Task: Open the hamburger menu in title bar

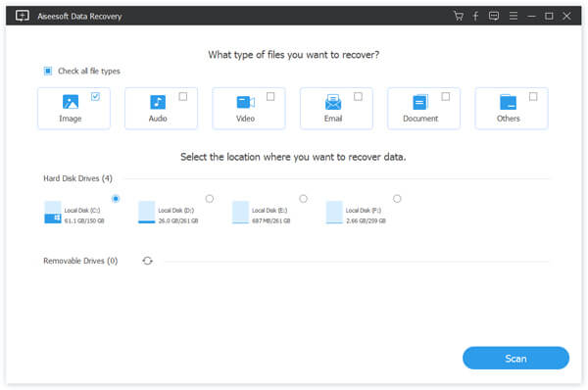Action: tap(514, 16)
